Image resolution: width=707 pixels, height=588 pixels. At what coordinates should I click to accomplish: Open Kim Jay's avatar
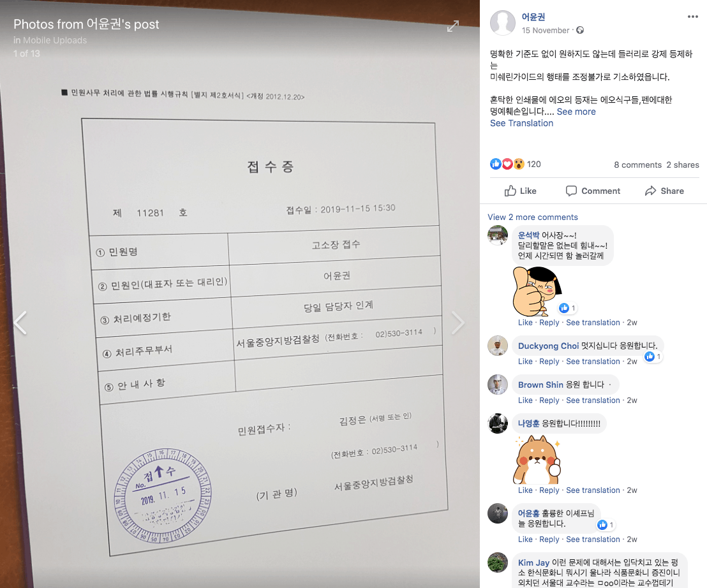498,562
